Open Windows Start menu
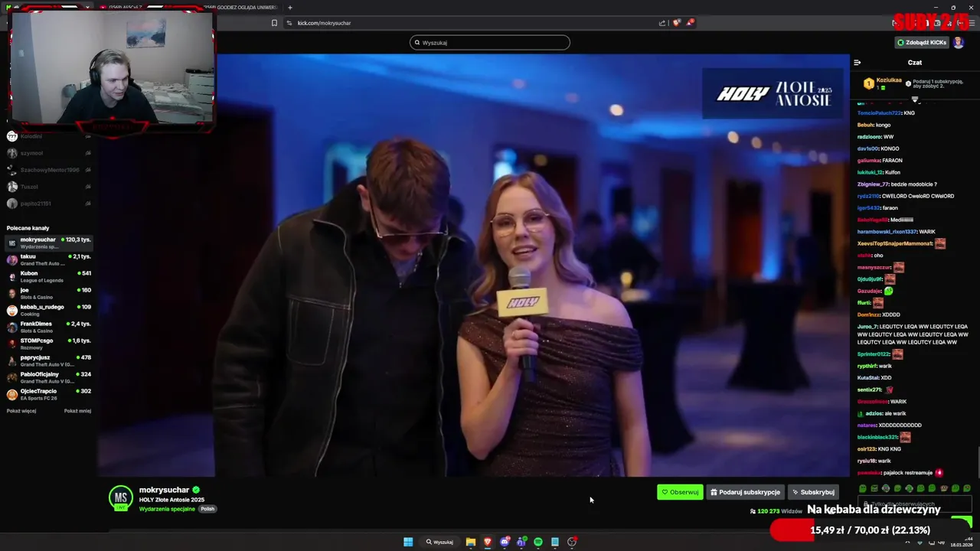This screenshot has width=980, height=551. click(x=408, y=542)
